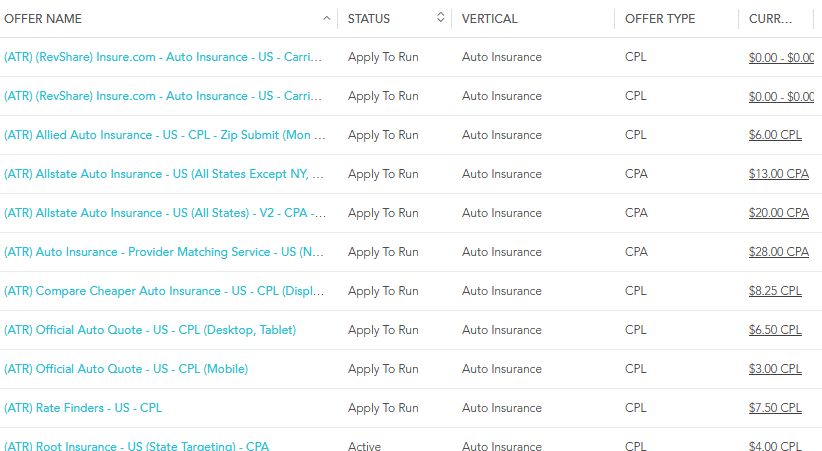Open Allstate offer excluding NY
Viewport: 822px width, 451px height.
[x=164, y=174]
